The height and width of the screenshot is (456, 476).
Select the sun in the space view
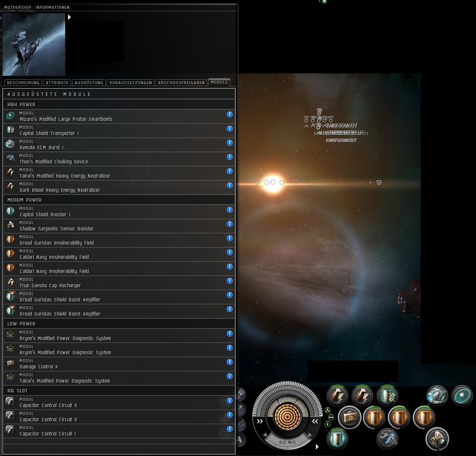coord(273,182)
